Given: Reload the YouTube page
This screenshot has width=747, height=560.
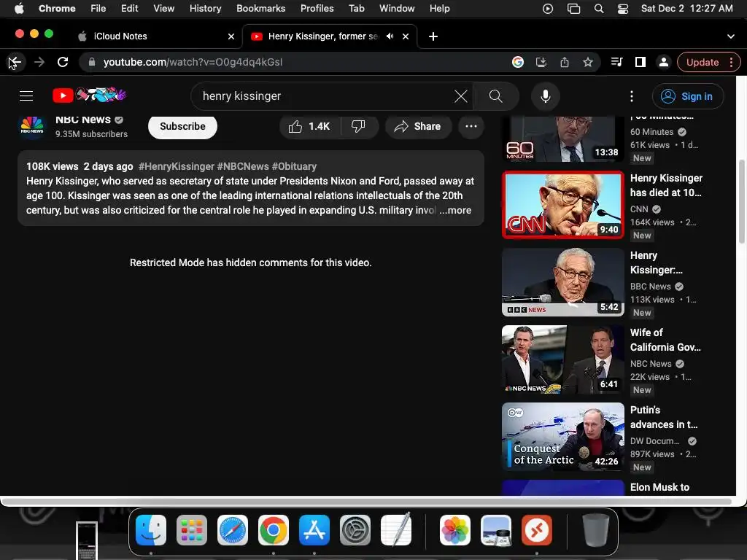Looking at the screenshot, I should (x=63, y=62).
